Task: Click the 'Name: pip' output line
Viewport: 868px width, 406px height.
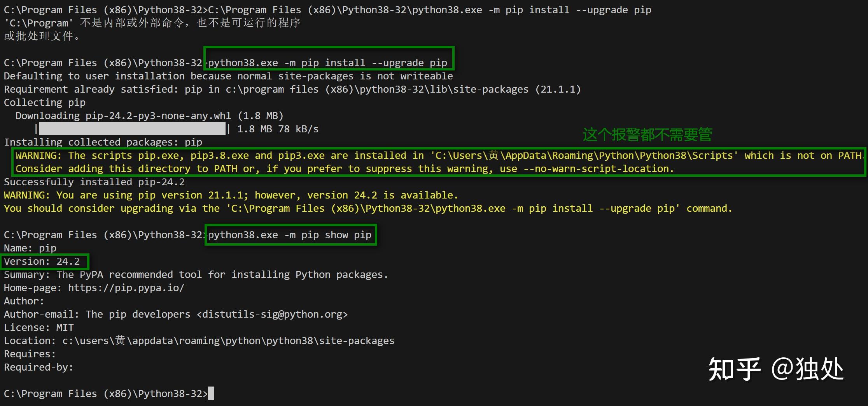Action: coord(30,248)
